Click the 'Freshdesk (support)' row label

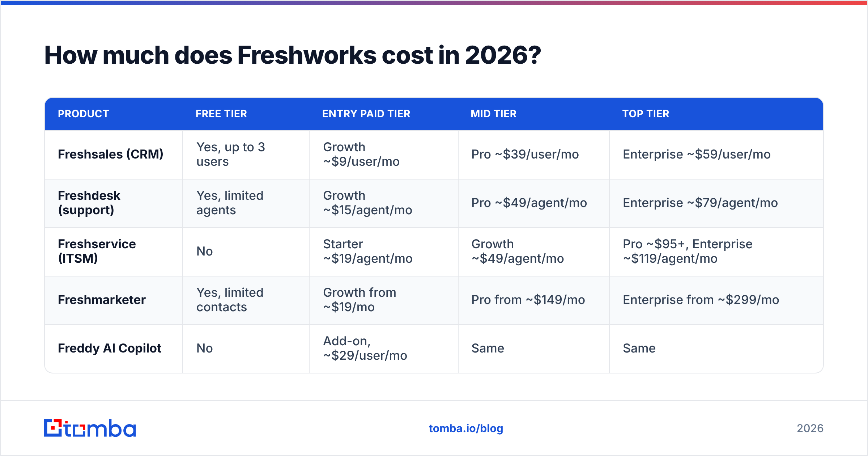pos(89,203)
